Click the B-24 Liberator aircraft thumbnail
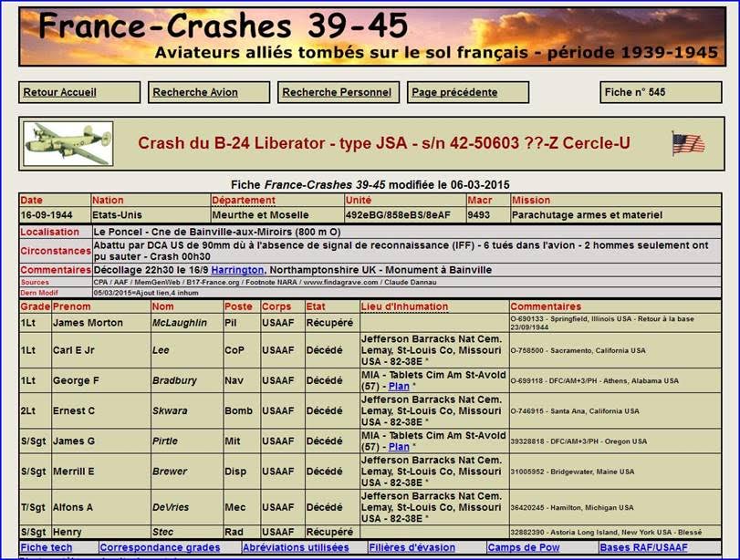Viewport: 740px width, 560px height. (68, 144)
